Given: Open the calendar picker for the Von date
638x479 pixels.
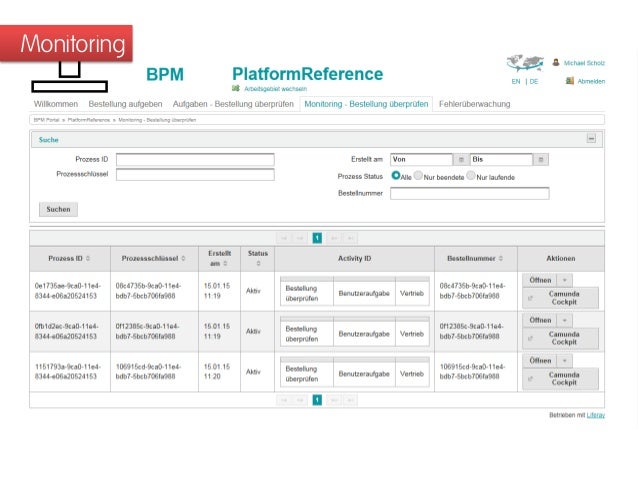Looking at the screenshot, I should (x=461, y=160).
